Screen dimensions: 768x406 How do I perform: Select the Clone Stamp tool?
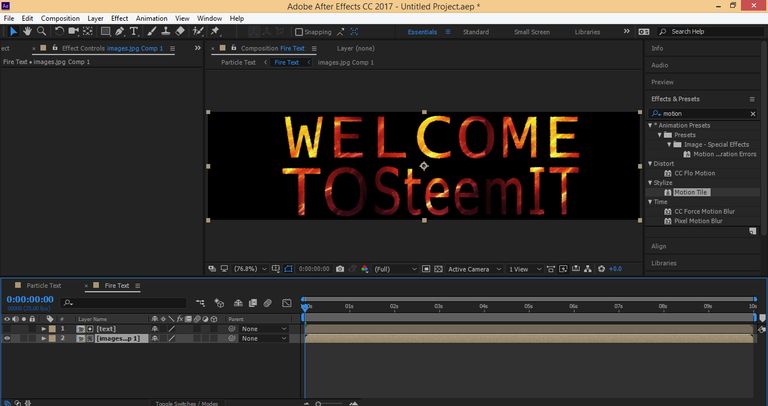point(166,31)
